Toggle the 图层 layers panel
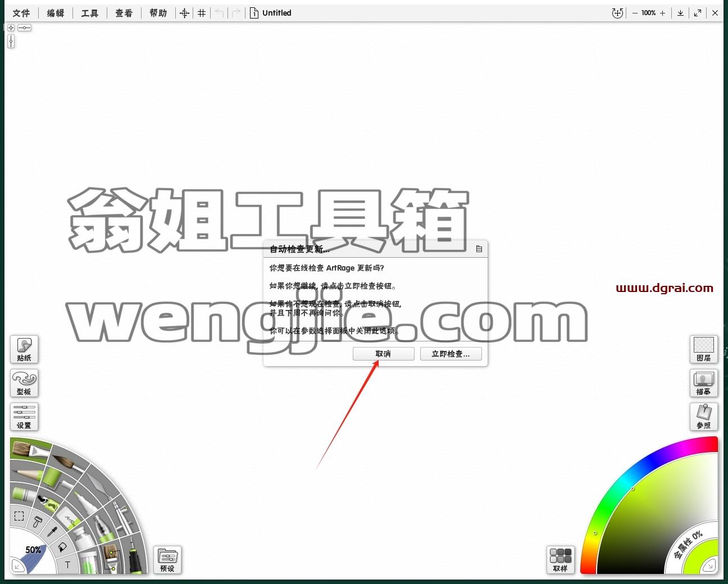 coord(703,349)
